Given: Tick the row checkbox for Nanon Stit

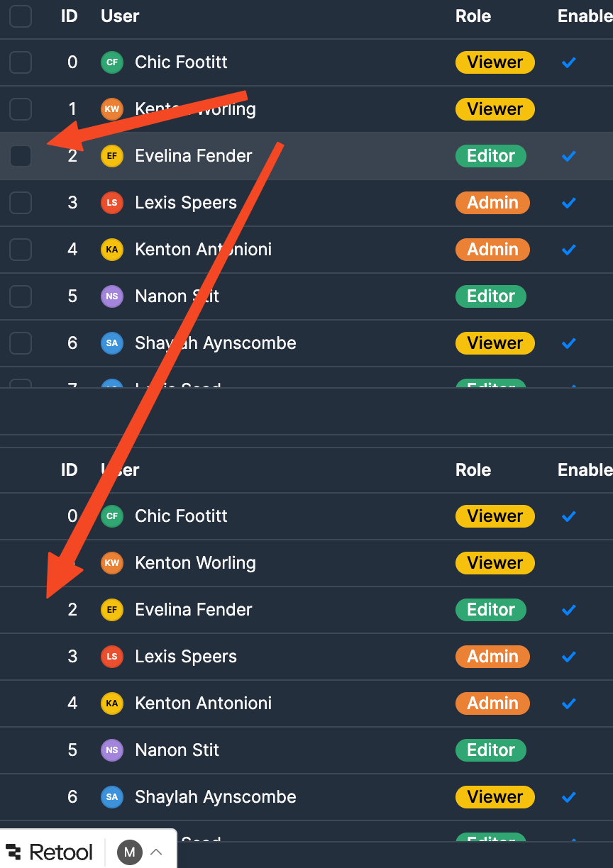Looking at the screenshot, I should click(x=21, y=296).
